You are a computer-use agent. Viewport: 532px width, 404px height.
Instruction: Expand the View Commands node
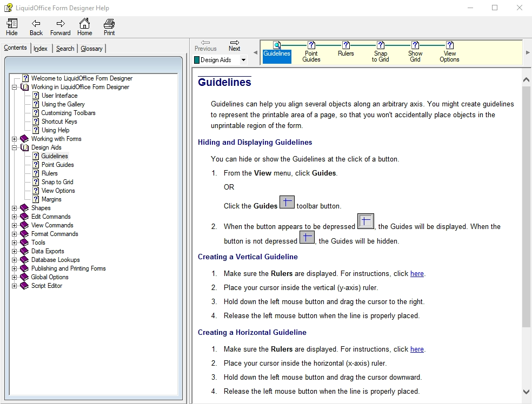click(x=14, y=225)
